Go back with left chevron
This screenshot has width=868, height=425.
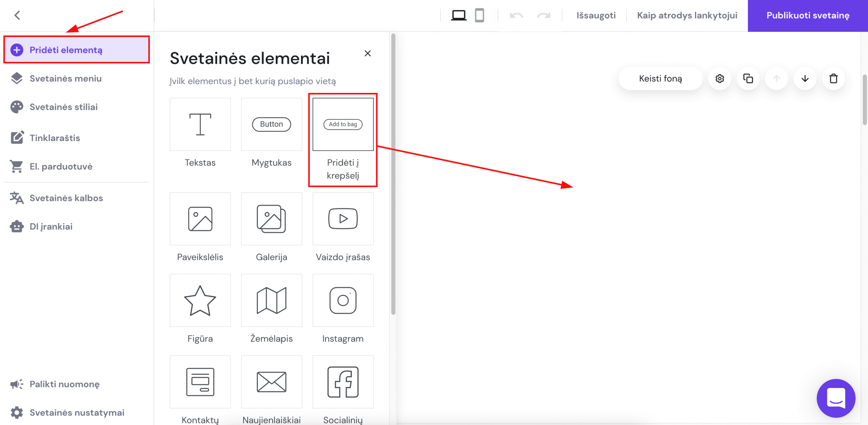17,15
